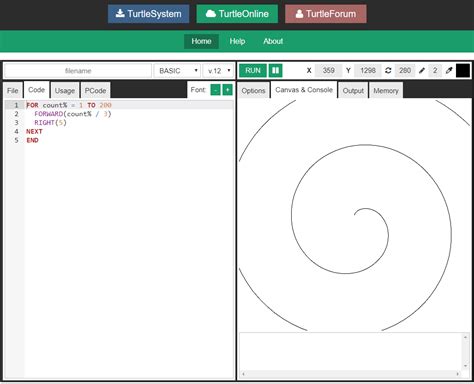Click the black pen colour swatch

(x=463, y=70)
